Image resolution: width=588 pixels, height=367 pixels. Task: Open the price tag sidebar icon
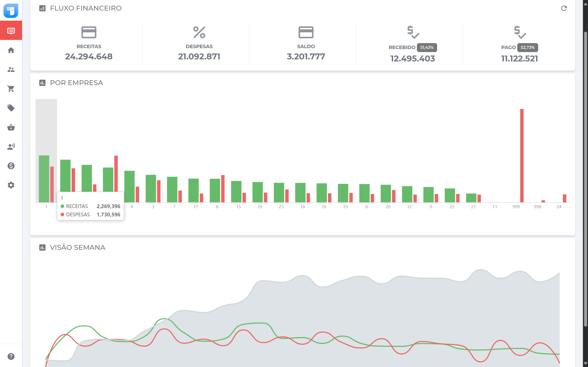[x=11, y=108]
